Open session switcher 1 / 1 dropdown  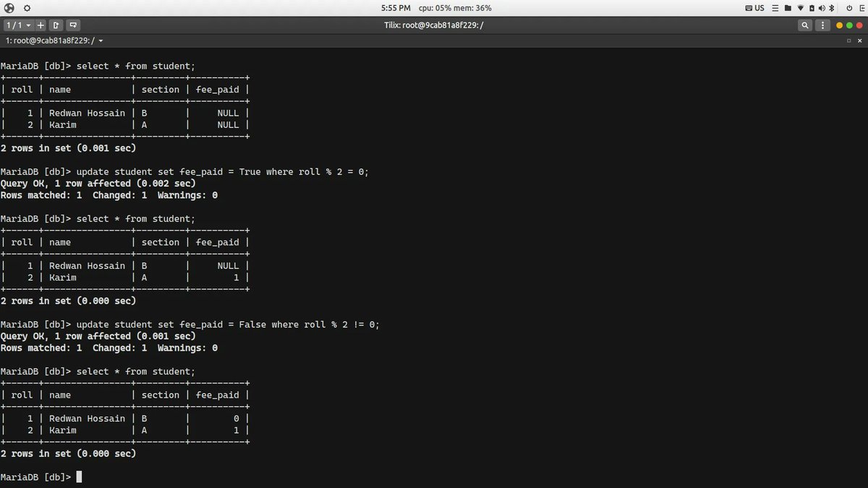pyautogui.click(x=19, y=25)
